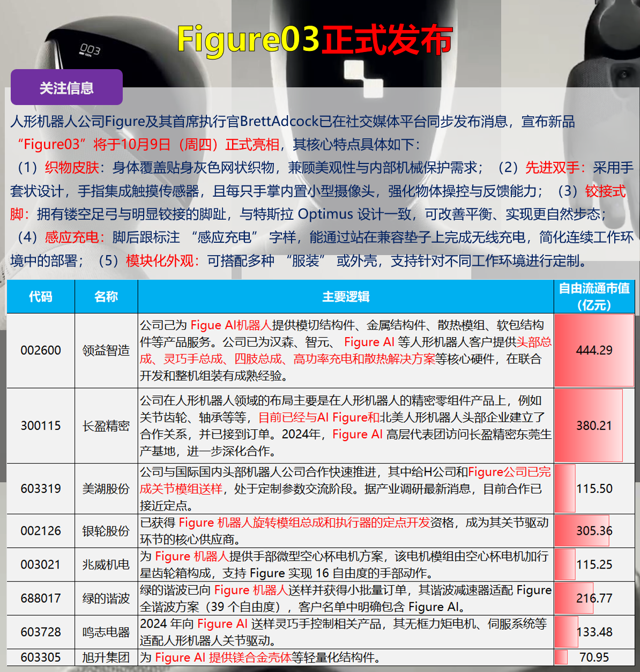Click stock code 603319
This screenshot has height=672, width=640.
41,489
